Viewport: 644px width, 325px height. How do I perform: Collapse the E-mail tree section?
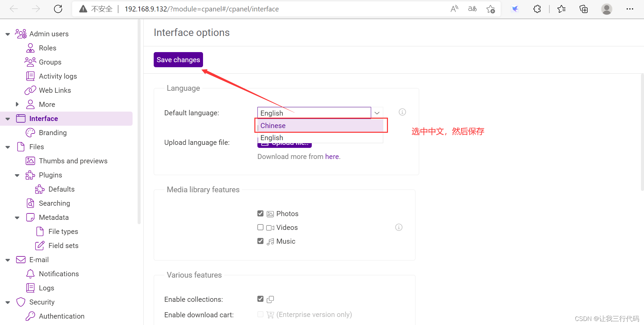(x=8, y=260)
